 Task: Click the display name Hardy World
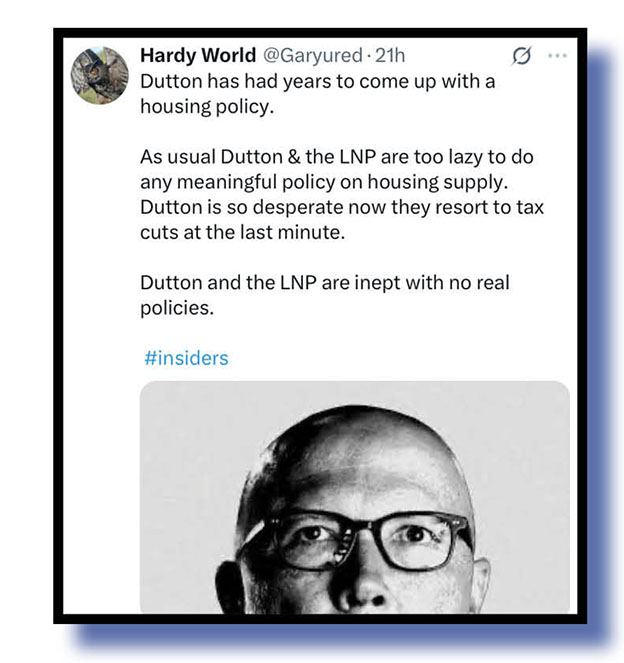coord(198,55)
